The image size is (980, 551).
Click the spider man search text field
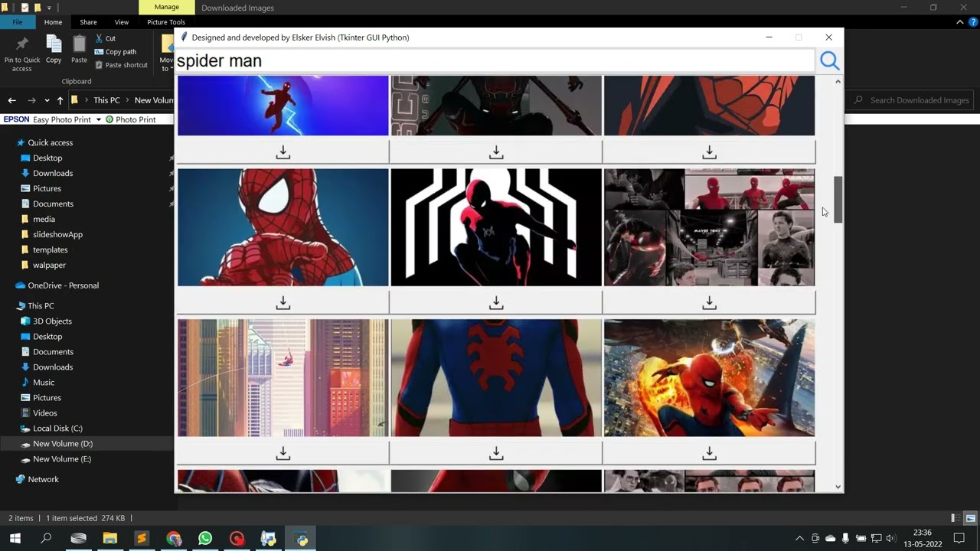495,61
